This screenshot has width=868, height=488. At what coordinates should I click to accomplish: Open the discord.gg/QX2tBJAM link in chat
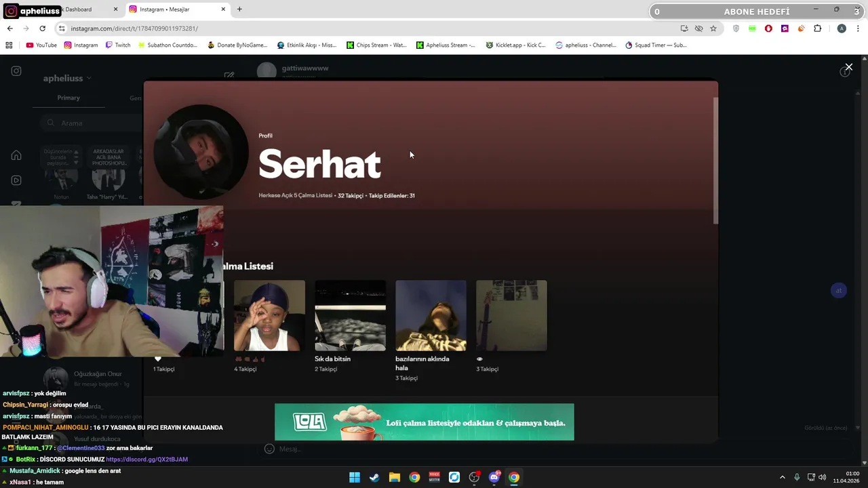(146, 460)
